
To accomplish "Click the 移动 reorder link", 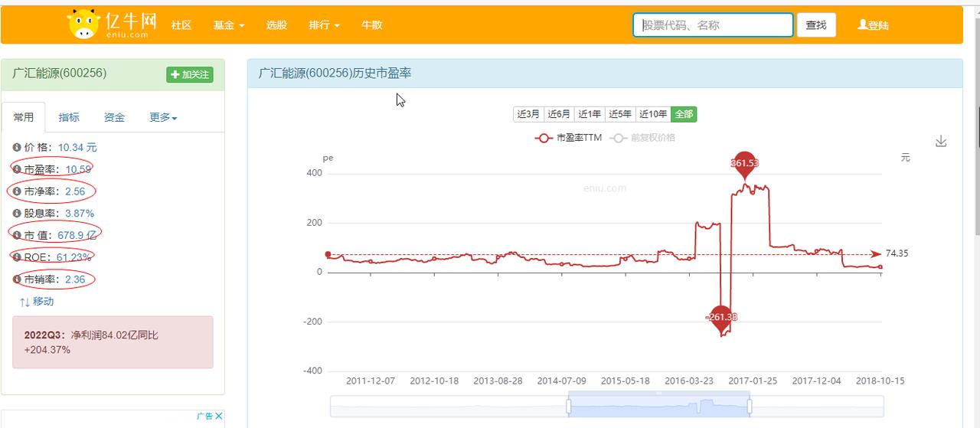I will click(x=37, y=302).
